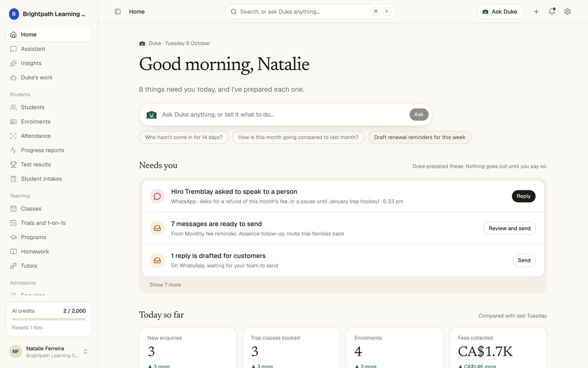Expand the Show 7 more list
Image resolution: width=588 pixels, height=368 pixels.
pos(165,285)
